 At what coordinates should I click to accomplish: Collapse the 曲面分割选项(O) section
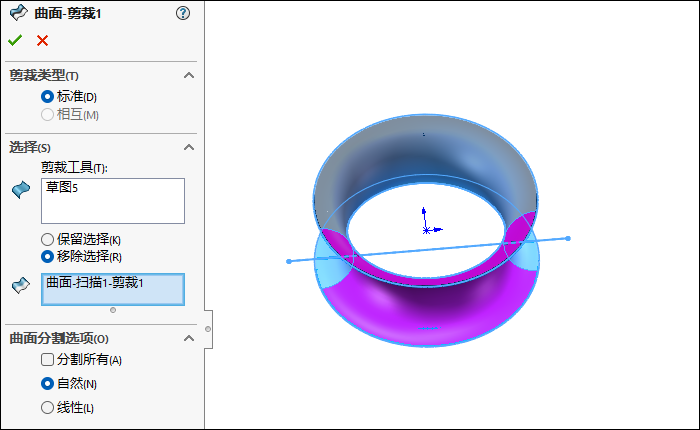pos(189,338)
